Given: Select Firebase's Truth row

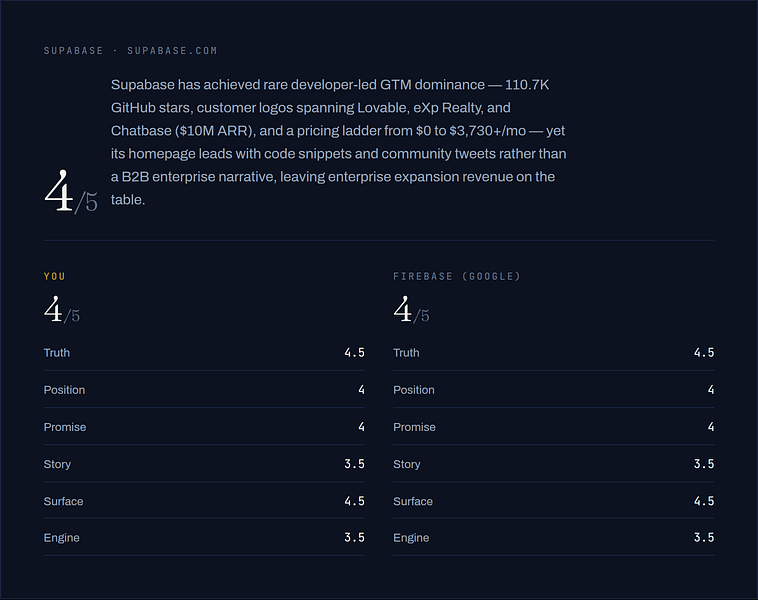Looking at the screenshot, I should pos(554,353).
